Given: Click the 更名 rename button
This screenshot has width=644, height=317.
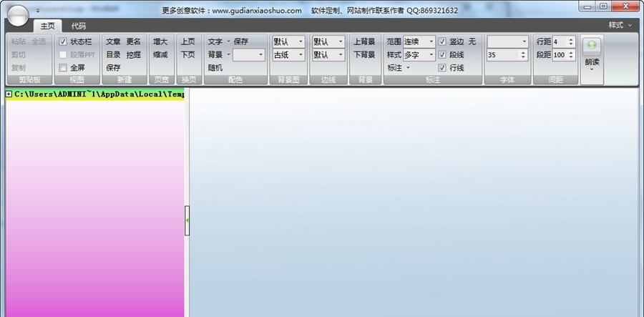Looking at the screenshot, I should (134, 42).
